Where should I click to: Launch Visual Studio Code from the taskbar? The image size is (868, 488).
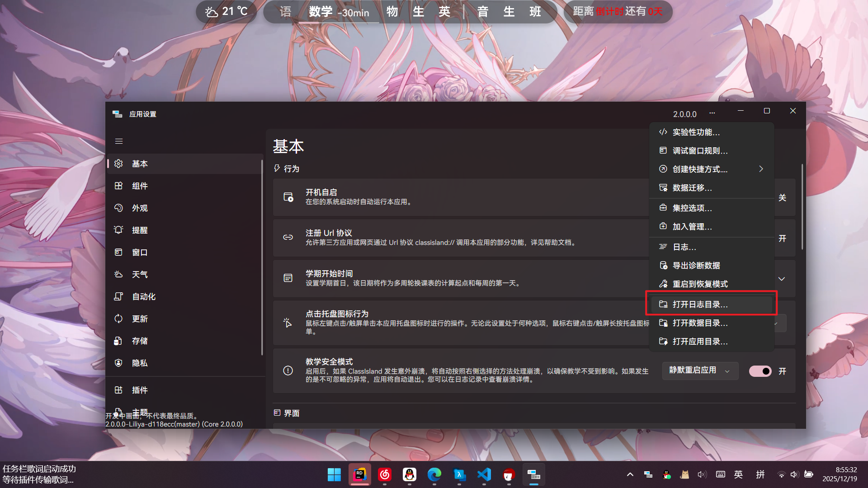[x=484, y=474]
